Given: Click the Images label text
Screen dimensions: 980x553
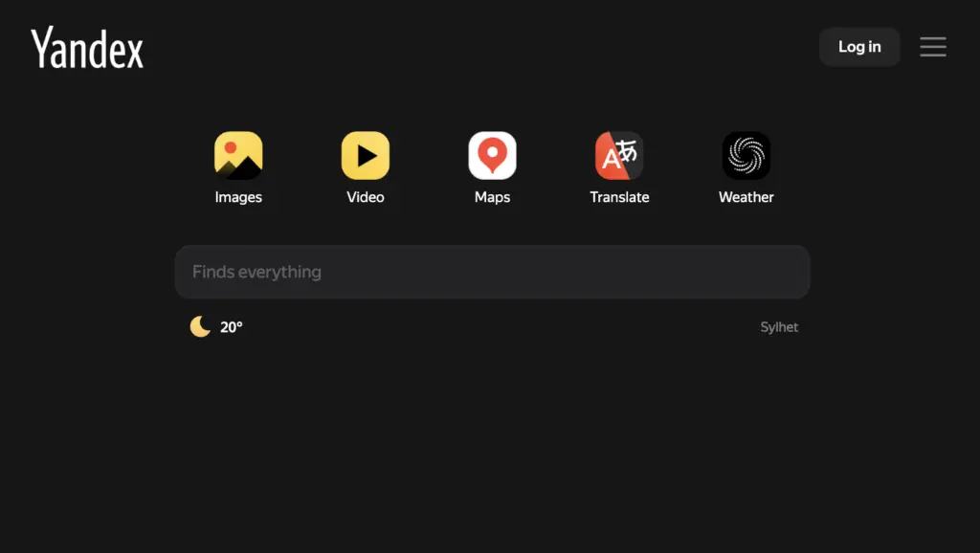Looking at the screenshot, I should [238, 197].
